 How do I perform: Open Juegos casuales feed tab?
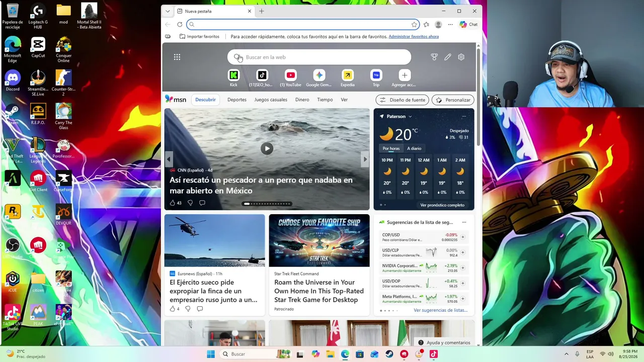(271, 100)
